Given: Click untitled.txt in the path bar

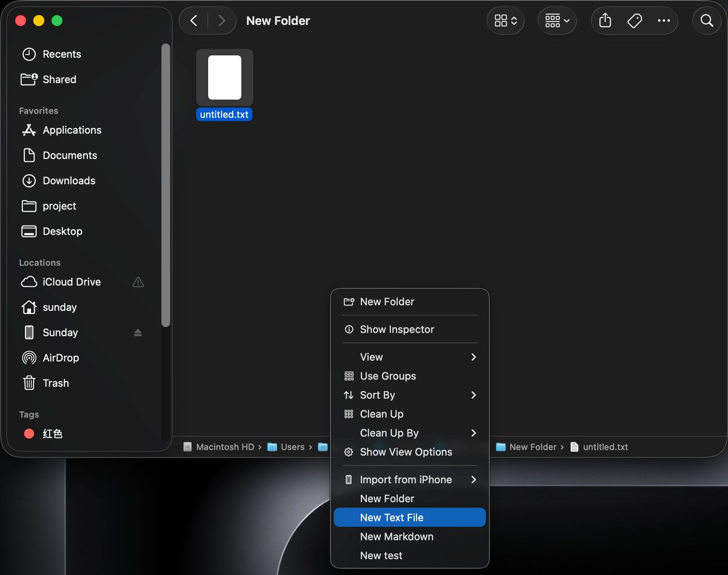Looking at the screenshot, I should (599, 447).
